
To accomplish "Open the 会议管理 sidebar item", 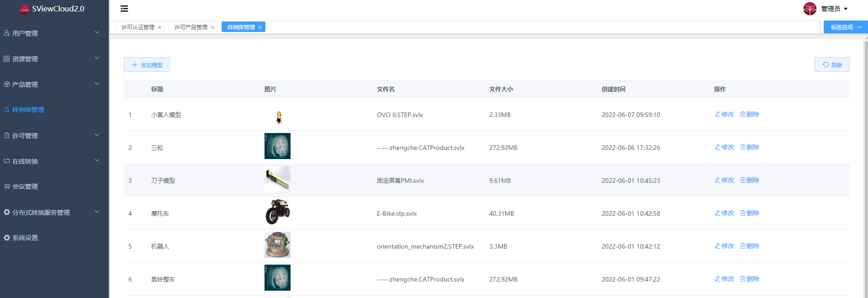I will click(54, 186).
